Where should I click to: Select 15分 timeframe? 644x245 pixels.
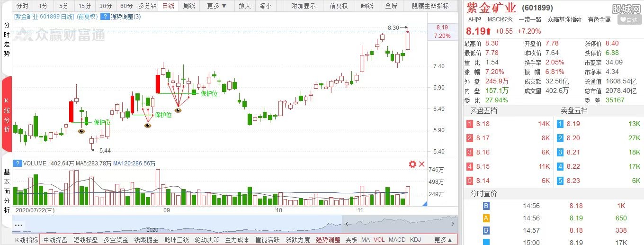pos(85,6)
